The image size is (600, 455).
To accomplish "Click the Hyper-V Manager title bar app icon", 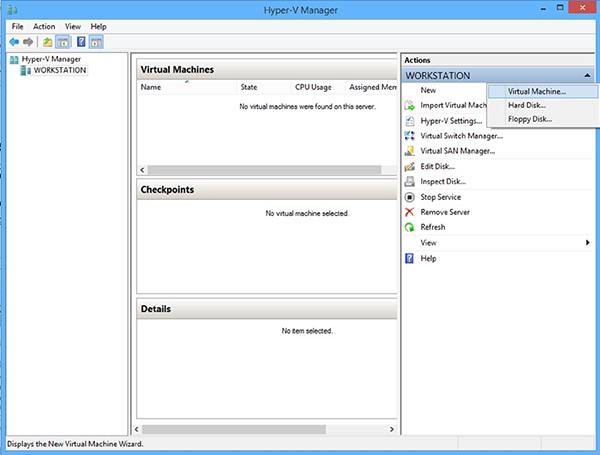I will point(12,9).
